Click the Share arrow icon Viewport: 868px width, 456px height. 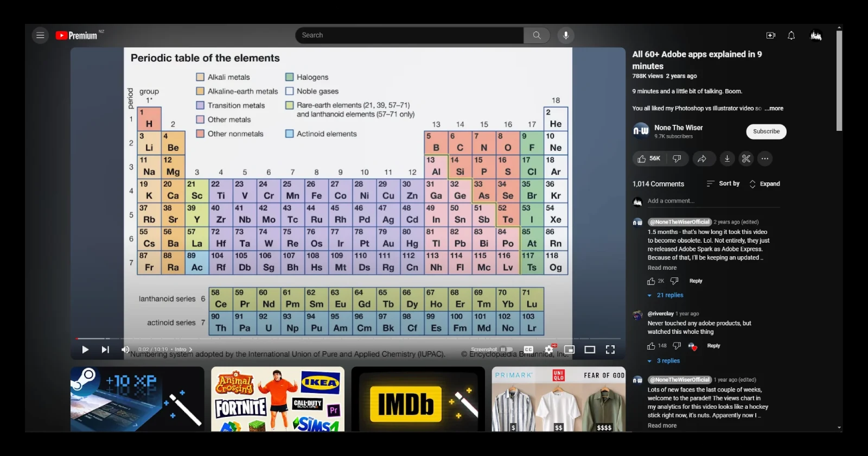tap(702, 159)
